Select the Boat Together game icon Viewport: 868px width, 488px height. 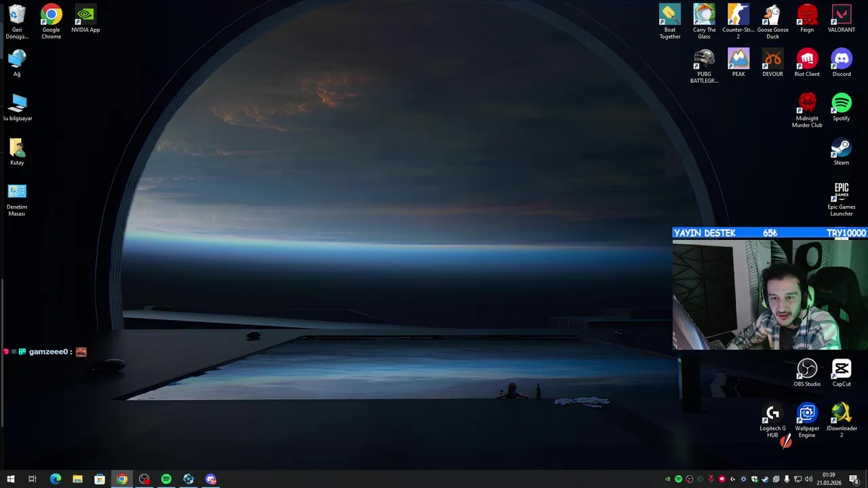coord(670,22)
